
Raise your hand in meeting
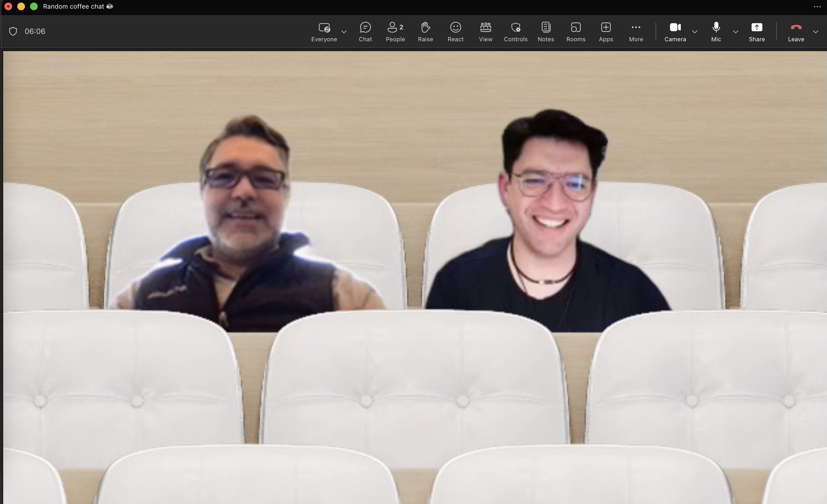(x=425, y=32)
